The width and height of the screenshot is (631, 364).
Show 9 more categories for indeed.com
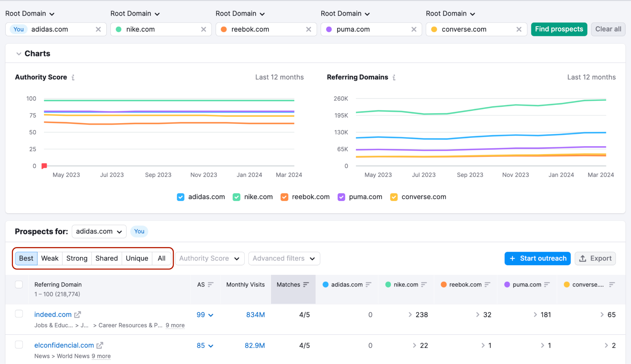175,325
